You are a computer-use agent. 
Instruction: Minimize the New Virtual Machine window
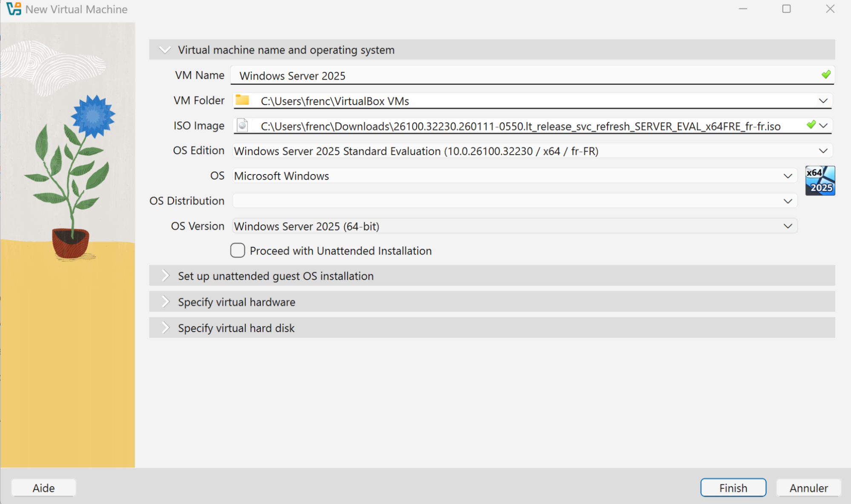743,9
